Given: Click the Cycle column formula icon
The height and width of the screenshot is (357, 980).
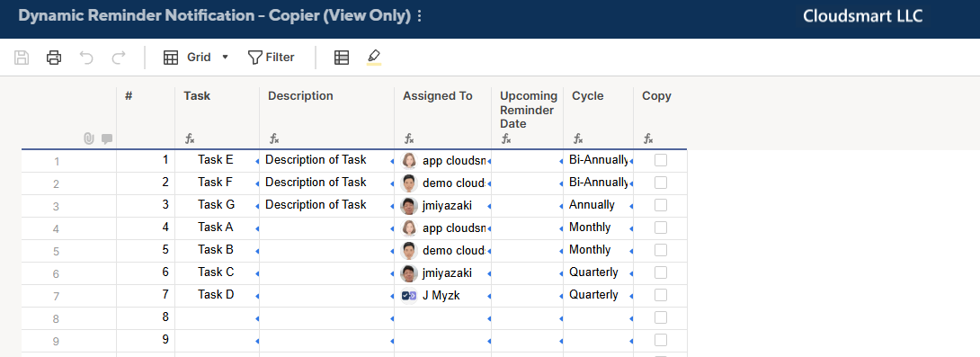Looking at the screenshot, I should click(x=578, y=138).
